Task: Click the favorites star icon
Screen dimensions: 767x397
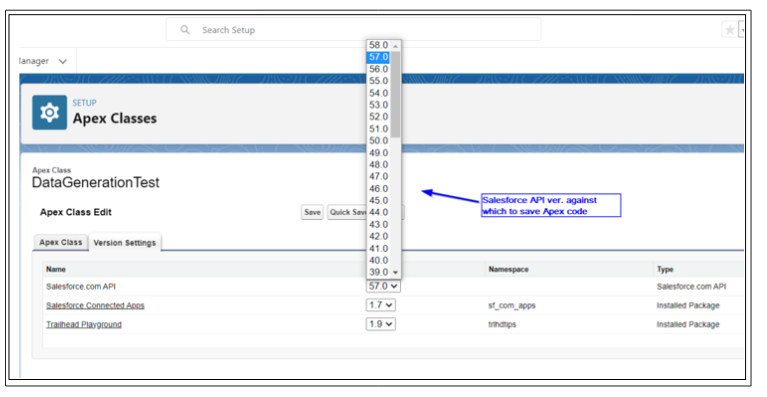Action: (729, 30)
